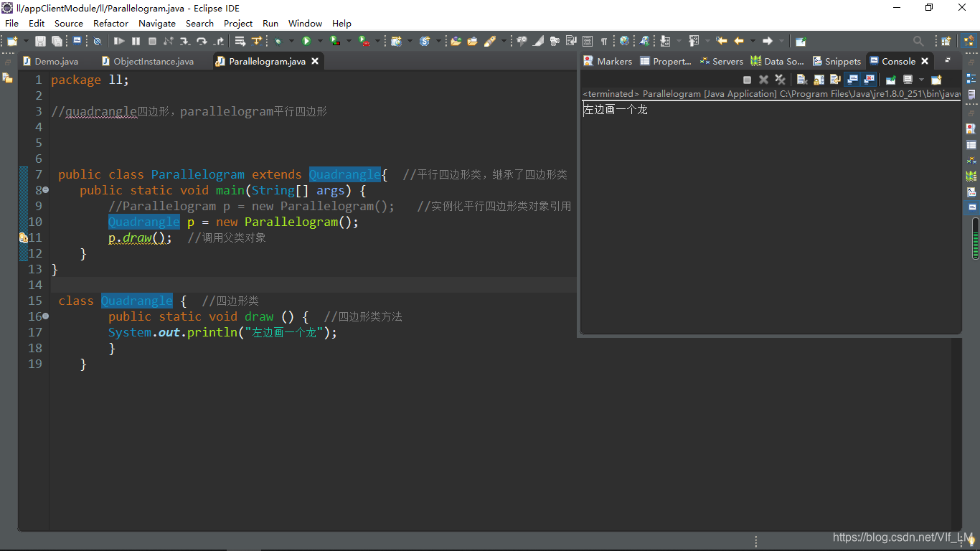Click the Clear Console icon

802,80
